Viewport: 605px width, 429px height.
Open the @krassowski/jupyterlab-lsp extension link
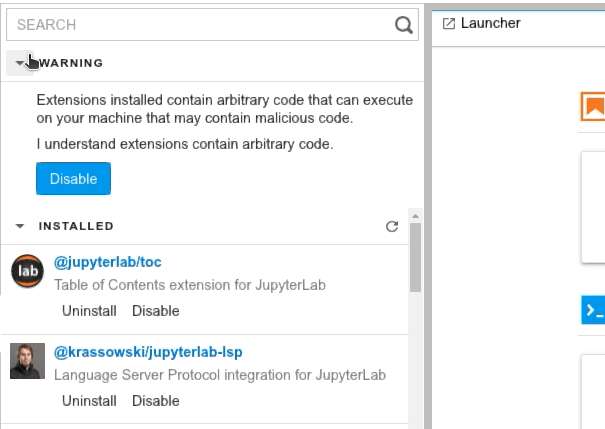(x=148, y=352)
